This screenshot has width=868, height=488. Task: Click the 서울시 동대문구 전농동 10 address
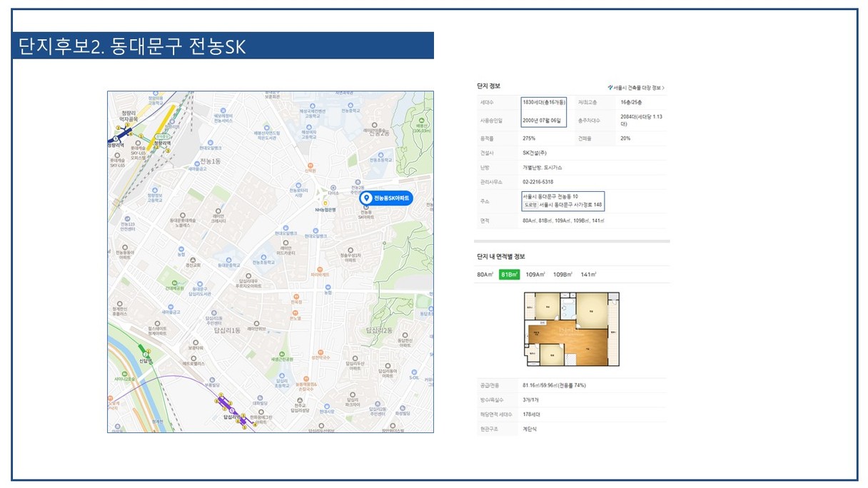(550, 196)
